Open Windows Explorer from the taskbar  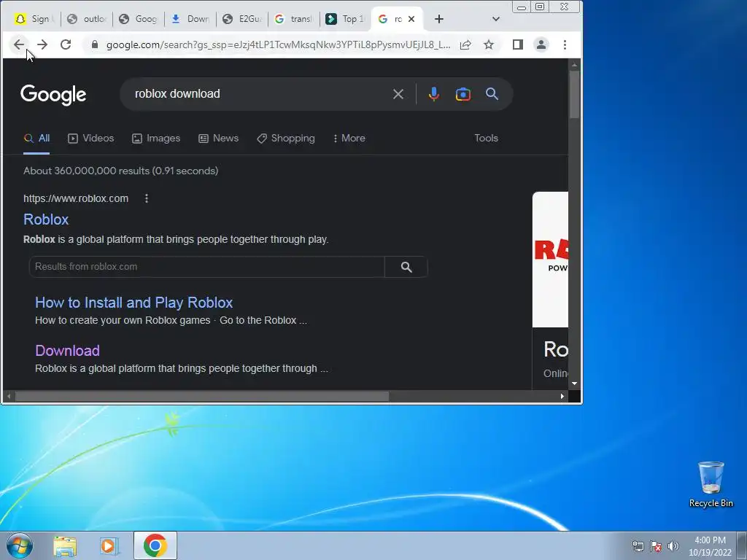[x=65, y=546]
